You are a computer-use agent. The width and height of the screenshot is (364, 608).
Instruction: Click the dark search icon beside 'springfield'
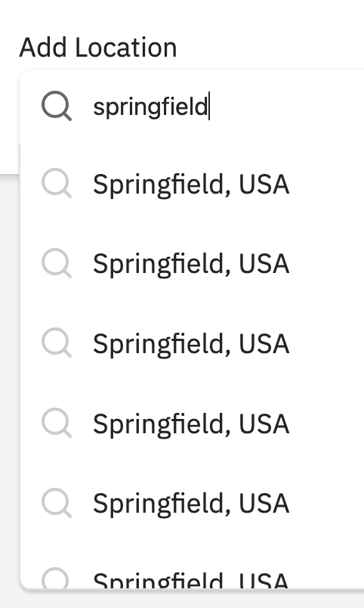point(57,106)
